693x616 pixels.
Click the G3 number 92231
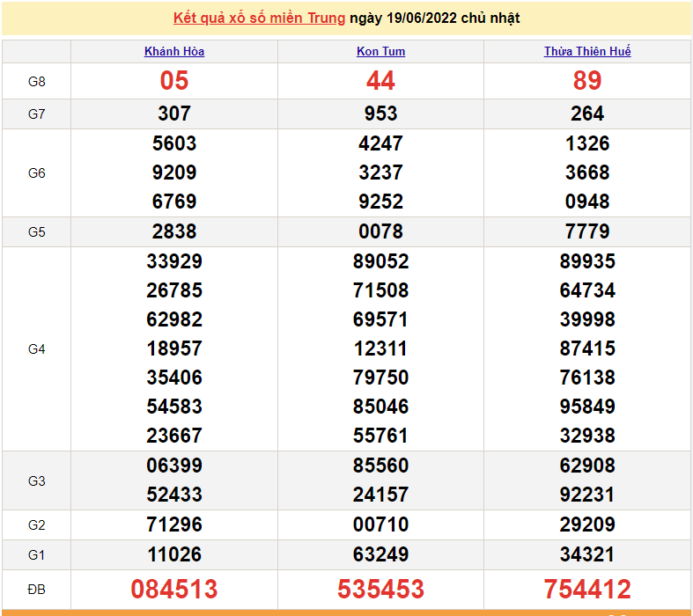tap(587, 495)
